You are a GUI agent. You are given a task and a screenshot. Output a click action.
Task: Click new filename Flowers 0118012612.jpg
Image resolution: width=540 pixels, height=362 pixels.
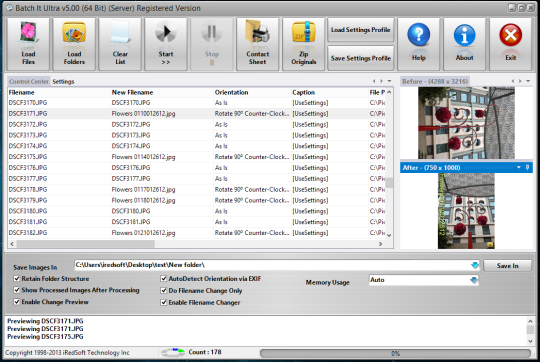point(143,200)
